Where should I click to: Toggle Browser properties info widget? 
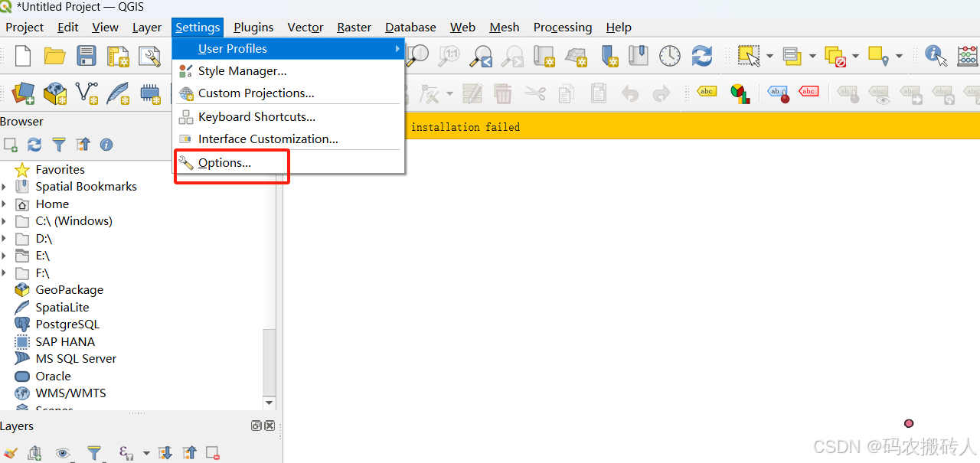click(106, 145)
